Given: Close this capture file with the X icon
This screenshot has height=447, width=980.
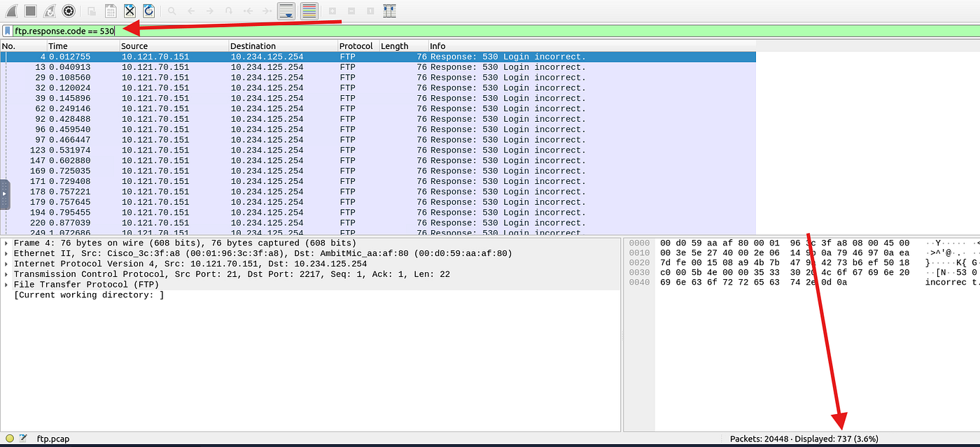Looking at the screenshot, I should [129, 10].
